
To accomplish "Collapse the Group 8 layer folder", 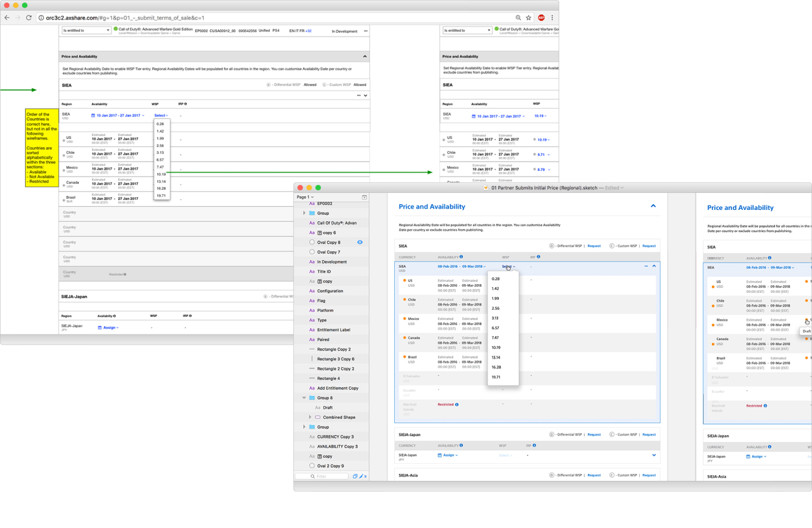I will point(304,398).
